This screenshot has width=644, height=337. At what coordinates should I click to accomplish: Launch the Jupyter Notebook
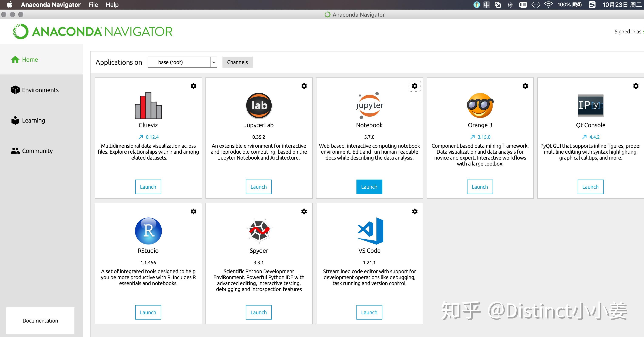point(369,187)
